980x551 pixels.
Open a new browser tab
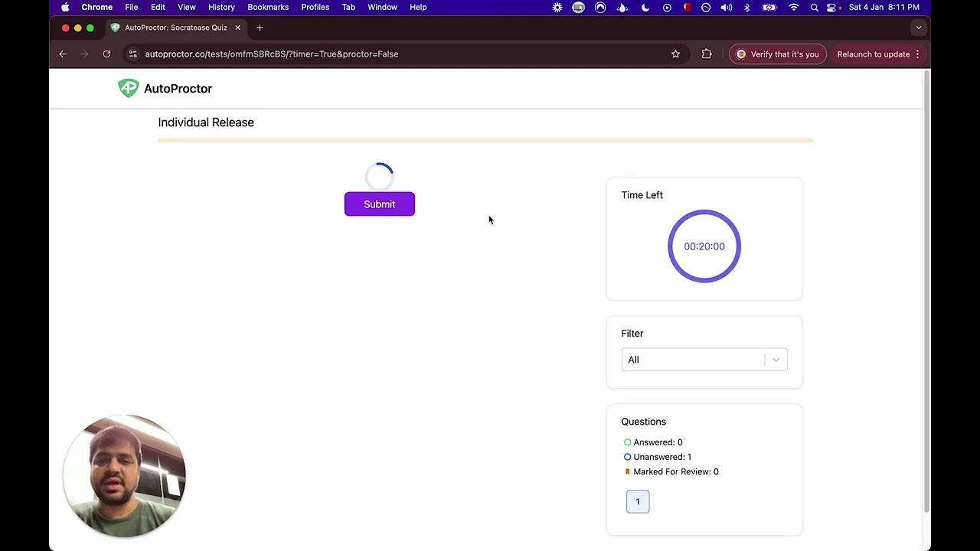click(x=260, y=28)
